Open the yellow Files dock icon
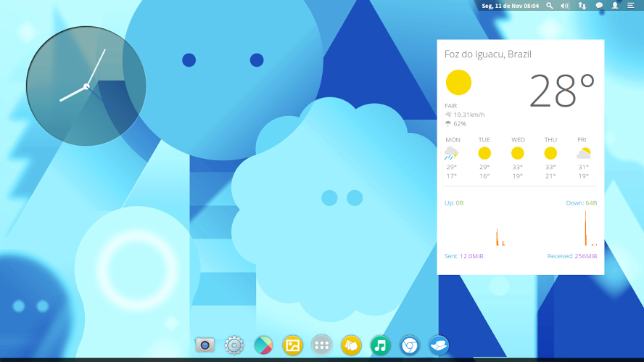 (x=351, y=345)
